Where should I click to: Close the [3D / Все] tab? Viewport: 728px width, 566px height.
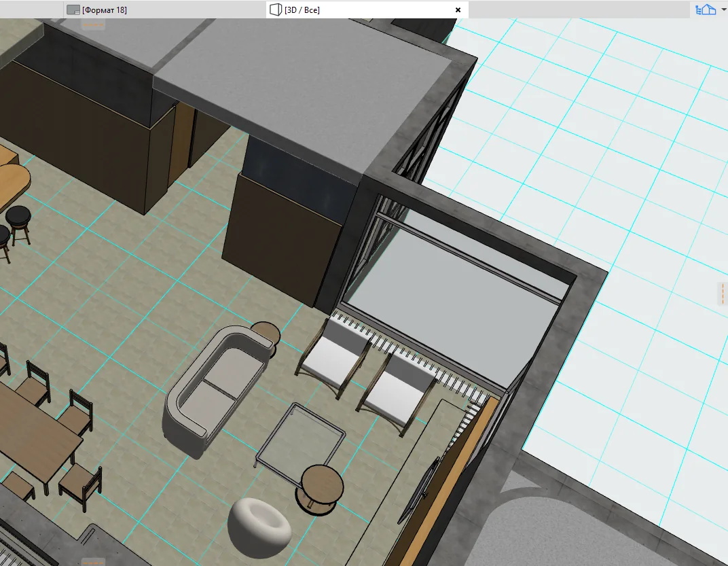458,10
